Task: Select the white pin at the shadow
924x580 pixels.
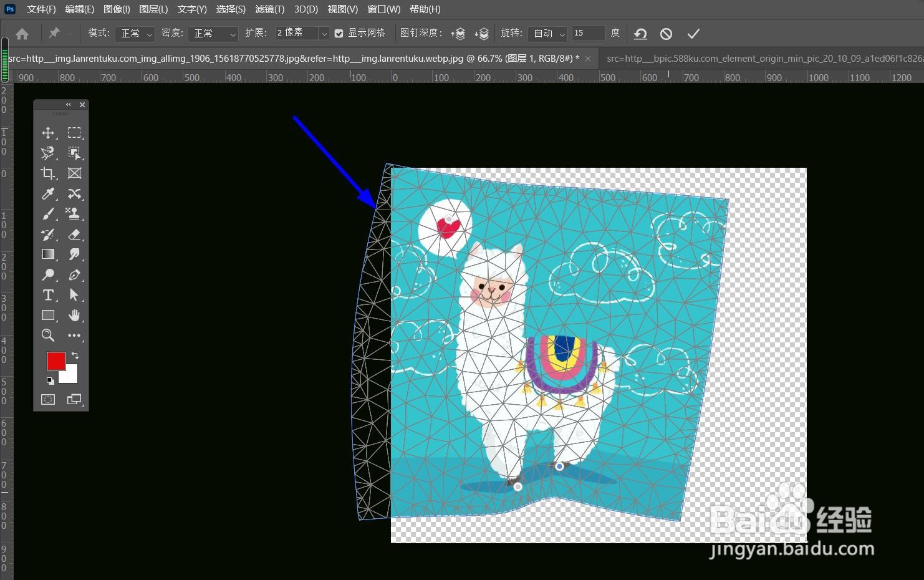Action: [x=517, y=486]
